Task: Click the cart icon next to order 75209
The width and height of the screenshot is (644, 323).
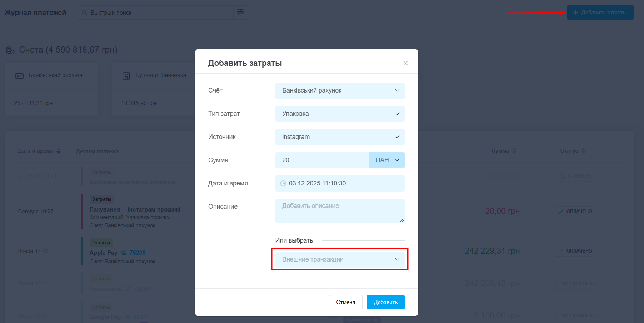Action: pos(124,253)
